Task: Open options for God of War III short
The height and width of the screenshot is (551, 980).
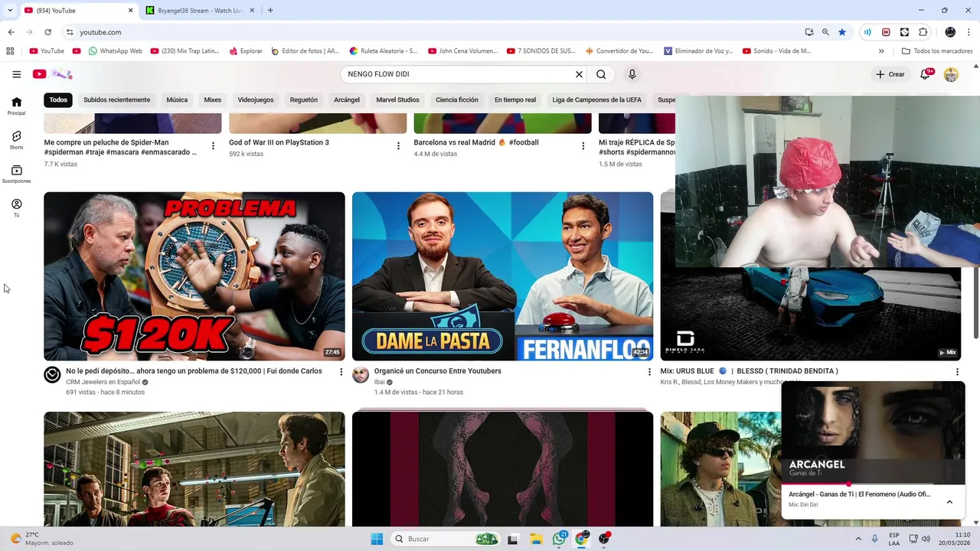Action: (x=398, y=146)
